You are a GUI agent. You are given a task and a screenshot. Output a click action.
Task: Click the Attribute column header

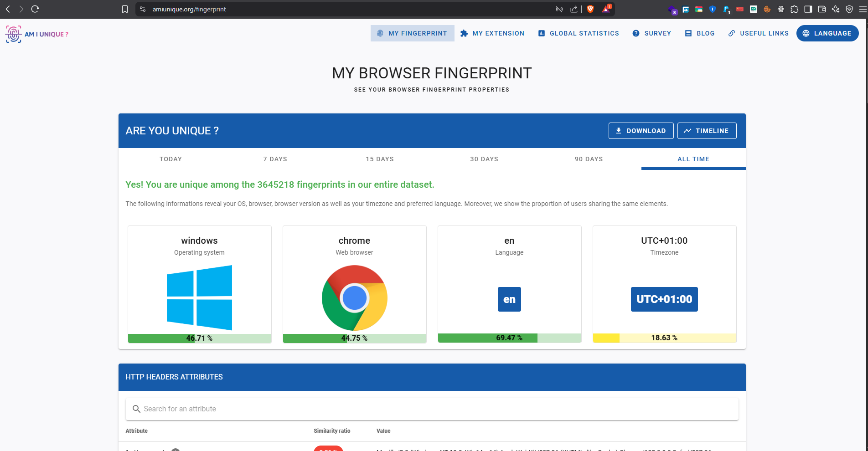click(137, 431)
